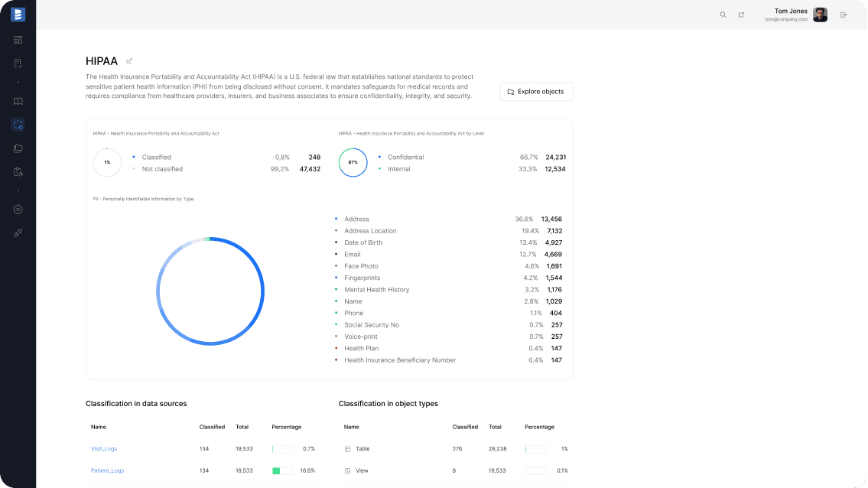This screenshot has width=868, height=488.
Task: Click the Explore objects button
Action: click(x=536, y=91)
